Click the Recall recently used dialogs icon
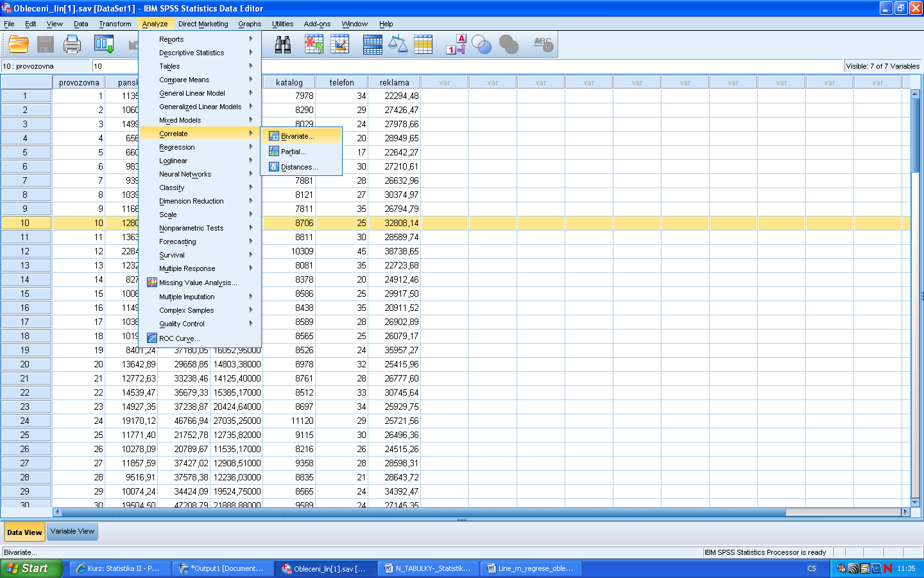 click(104, 44)
